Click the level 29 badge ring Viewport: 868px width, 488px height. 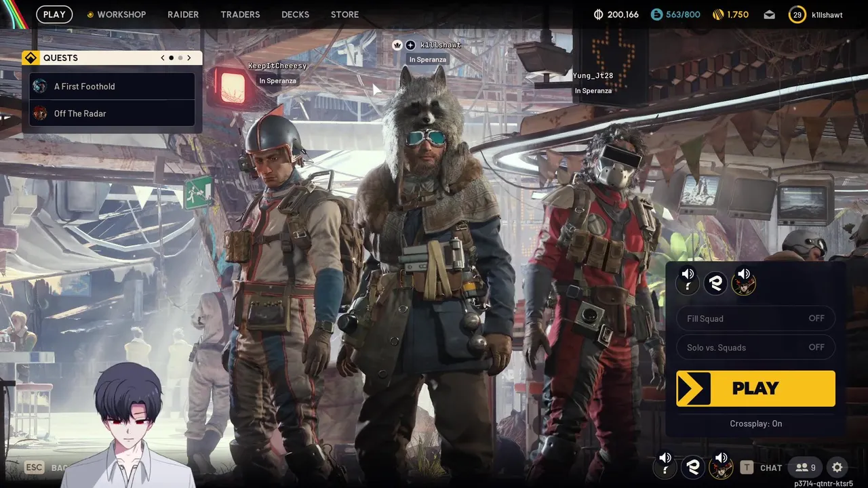click(x=797, y=14)
